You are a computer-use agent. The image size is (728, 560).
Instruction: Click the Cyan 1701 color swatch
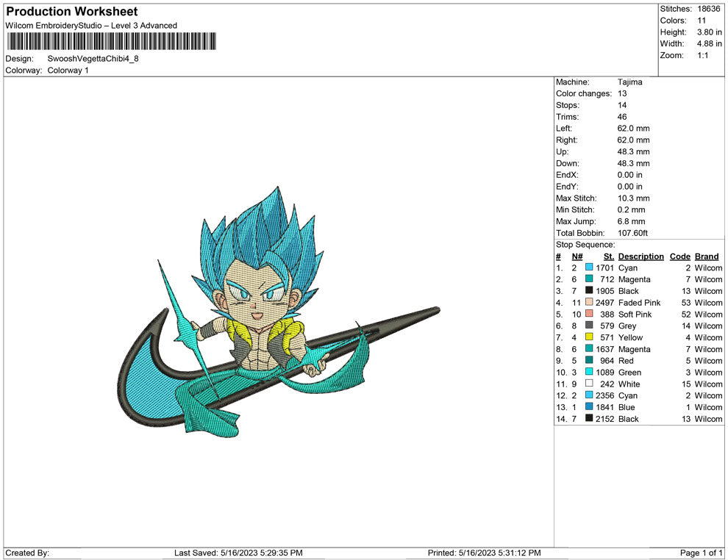pyautogui.click(x=589, y=268)
